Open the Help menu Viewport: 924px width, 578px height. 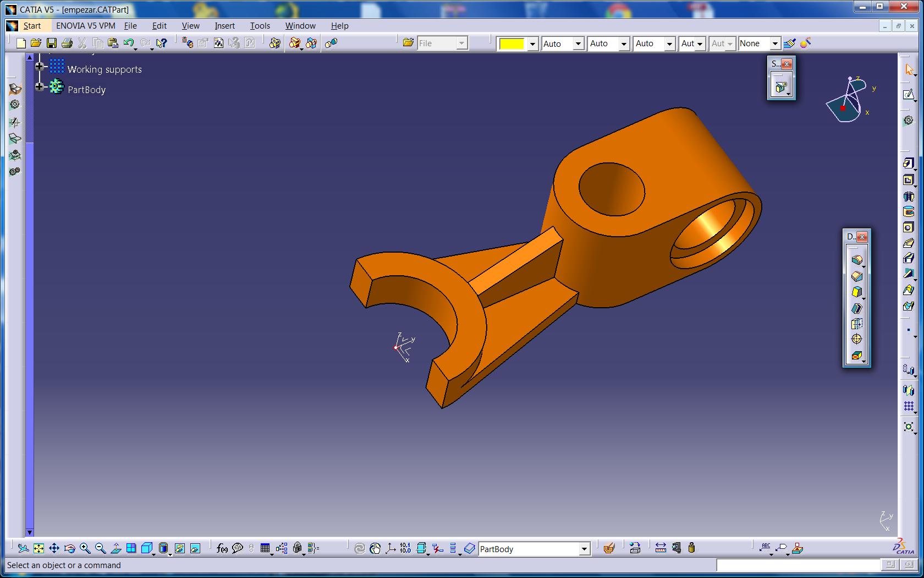pyautogui.click(x=340, y=26)
